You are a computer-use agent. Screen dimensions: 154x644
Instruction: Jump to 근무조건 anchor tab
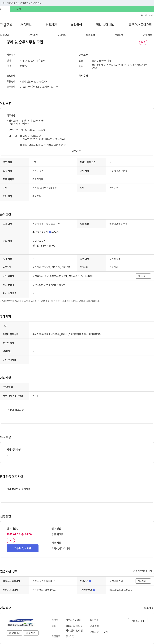coord(33,35)
